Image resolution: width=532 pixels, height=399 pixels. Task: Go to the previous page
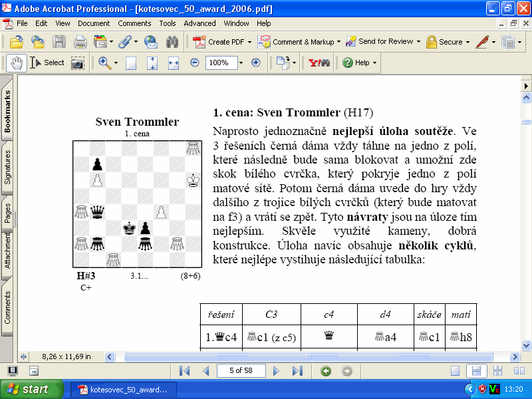point(206,371)
